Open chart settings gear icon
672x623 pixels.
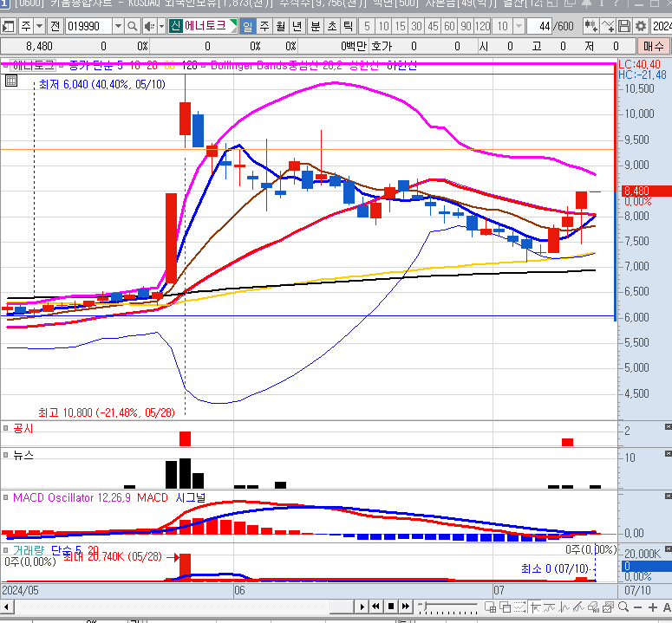(x=641, y=26)
